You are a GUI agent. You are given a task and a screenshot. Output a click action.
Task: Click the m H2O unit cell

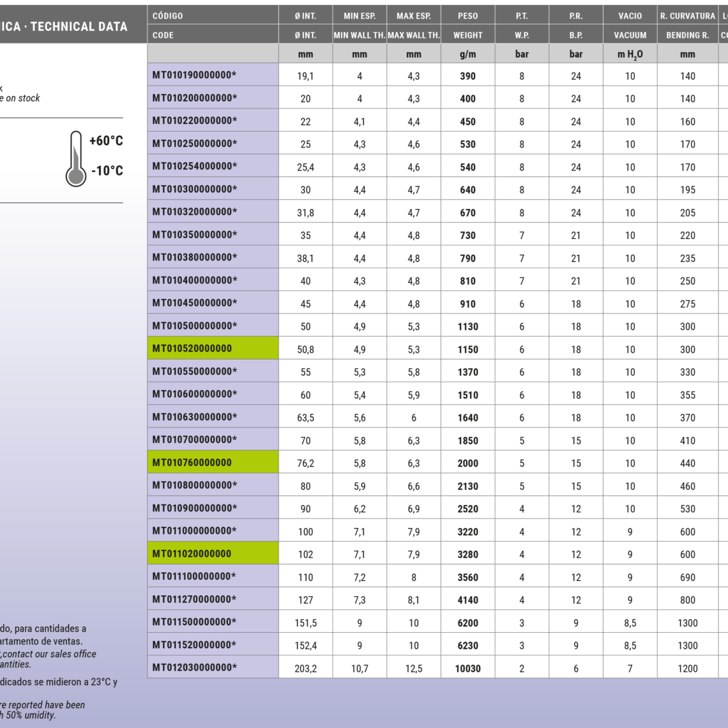630,54
